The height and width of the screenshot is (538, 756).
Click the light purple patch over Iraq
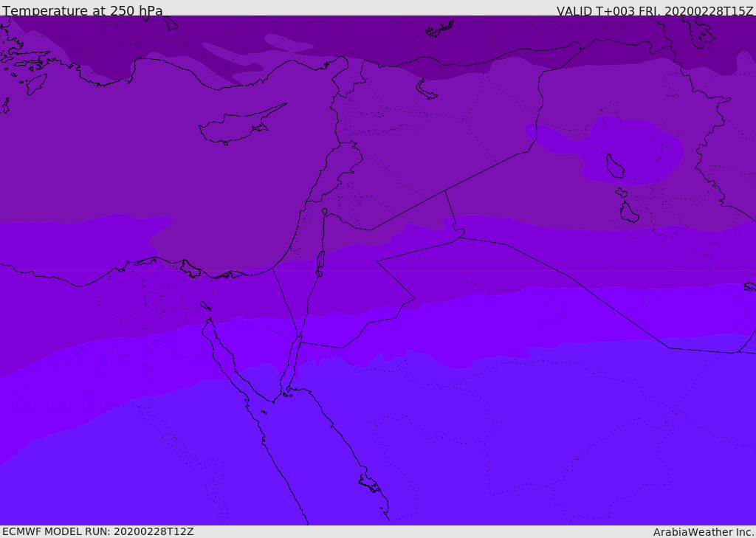tap(627, 149)
